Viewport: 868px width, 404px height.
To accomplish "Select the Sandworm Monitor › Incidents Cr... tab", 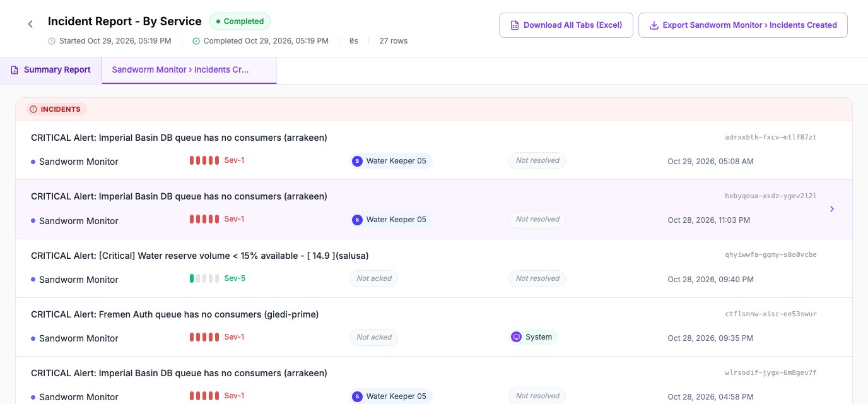I will (189, 70).
